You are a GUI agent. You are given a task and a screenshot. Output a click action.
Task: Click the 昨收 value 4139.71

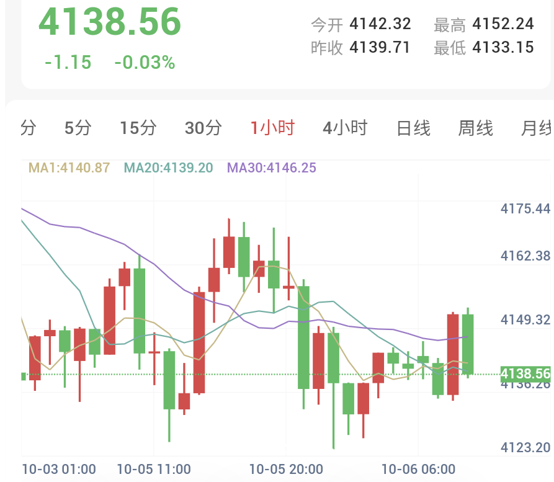click(380, 47)
